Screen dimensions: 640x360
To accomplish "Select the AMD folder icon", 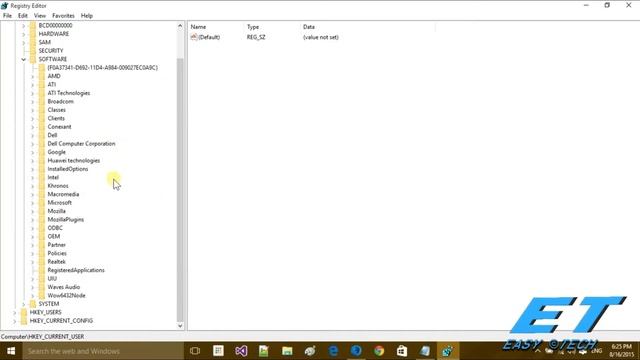I will 42,76.
